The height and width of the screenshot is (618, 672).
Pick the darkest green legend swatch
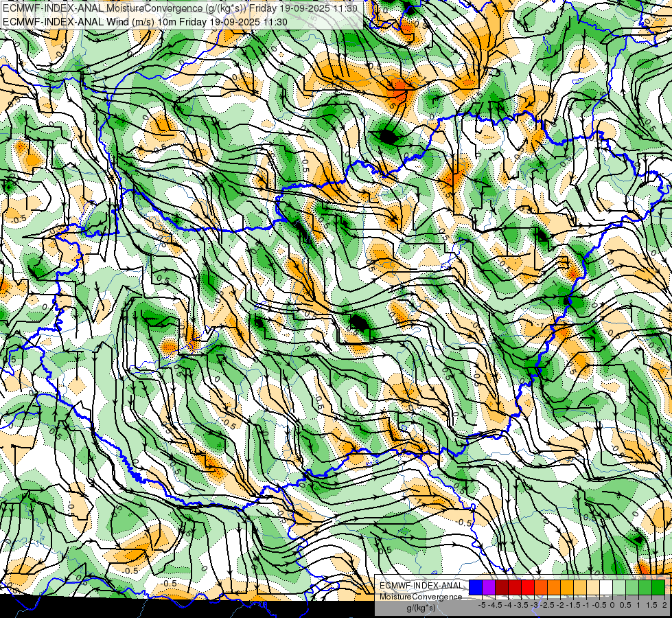(658, 587)
